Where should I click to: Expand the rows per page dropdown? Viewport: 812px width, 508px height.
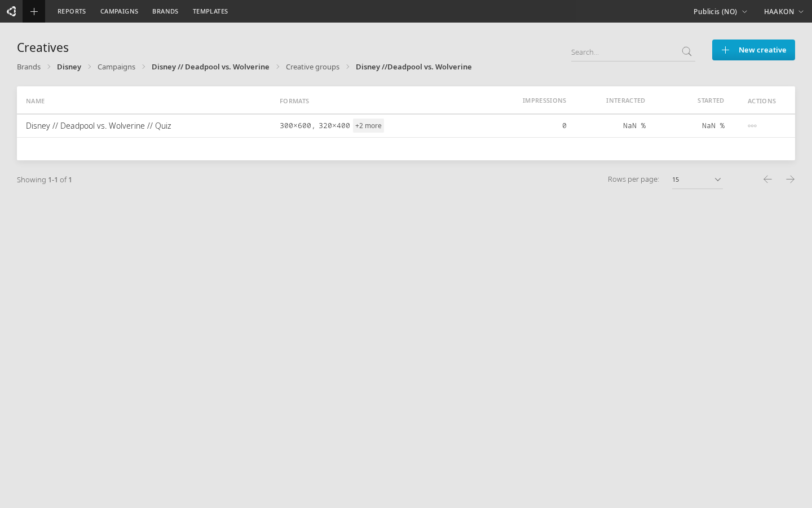[697, 179]
